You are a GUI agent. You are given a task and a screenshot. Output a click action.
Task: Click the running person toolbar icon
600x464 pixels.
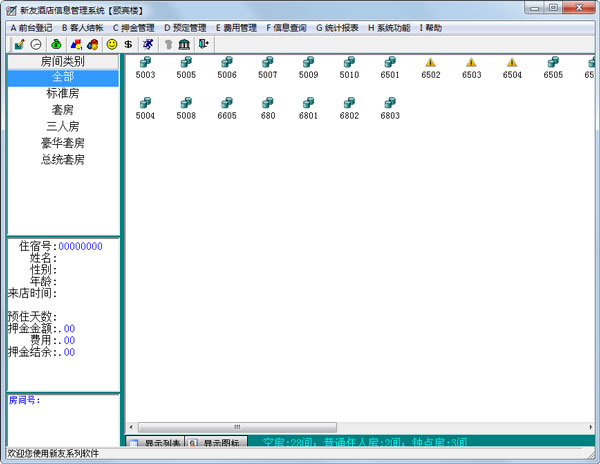tap(148, 44)
